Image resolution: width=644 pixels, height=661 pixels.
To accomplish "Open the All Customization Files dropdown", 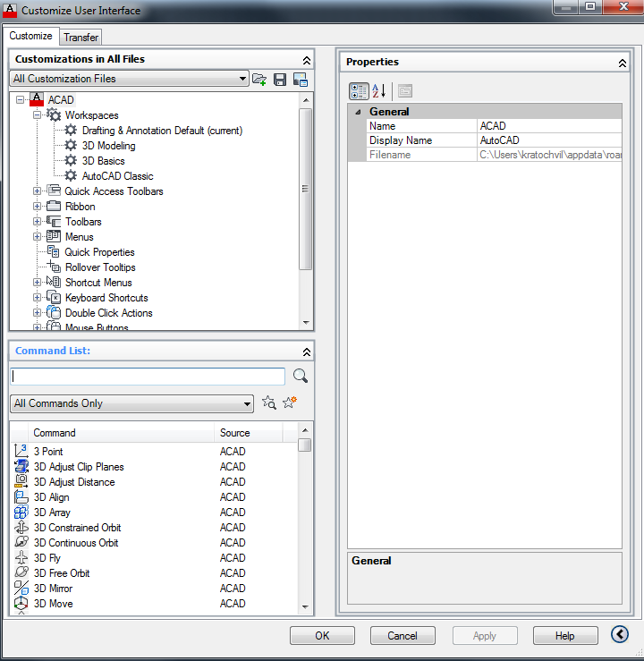I will [x=129, y=79].
